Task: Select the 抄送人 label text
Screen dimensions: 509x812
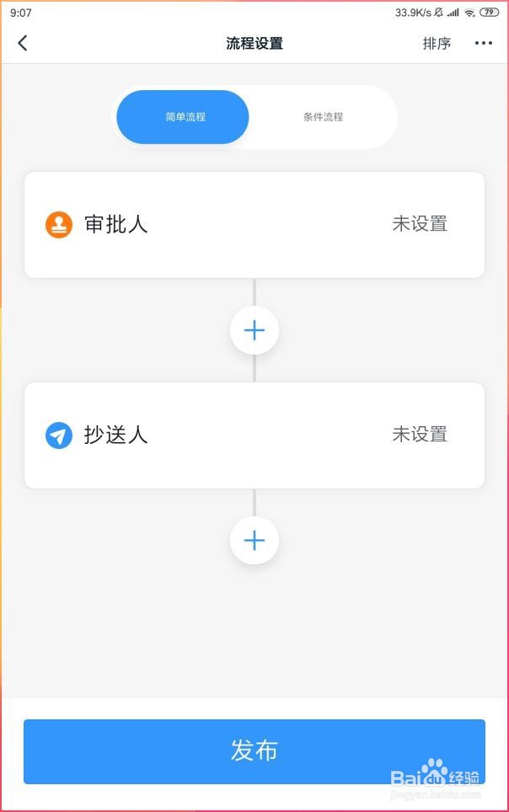Action: pos(116,435)
